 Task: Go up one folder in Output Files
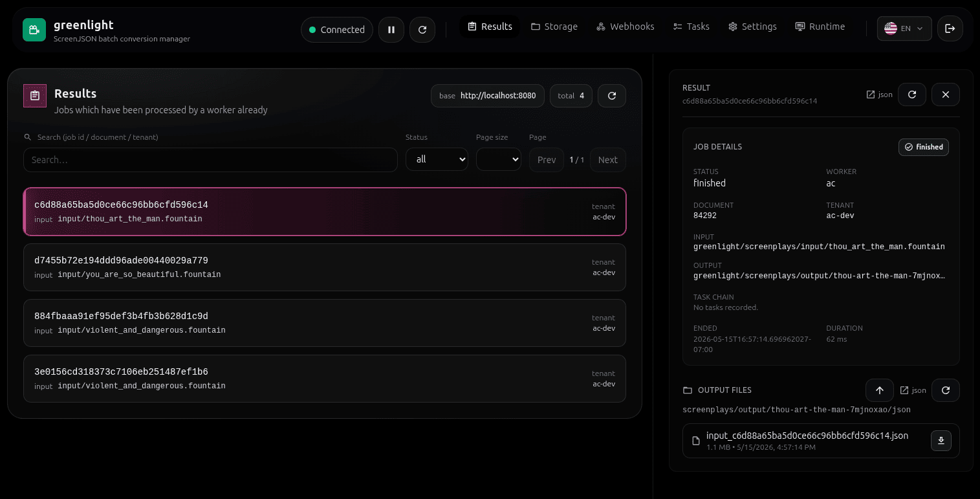(880, 390)
